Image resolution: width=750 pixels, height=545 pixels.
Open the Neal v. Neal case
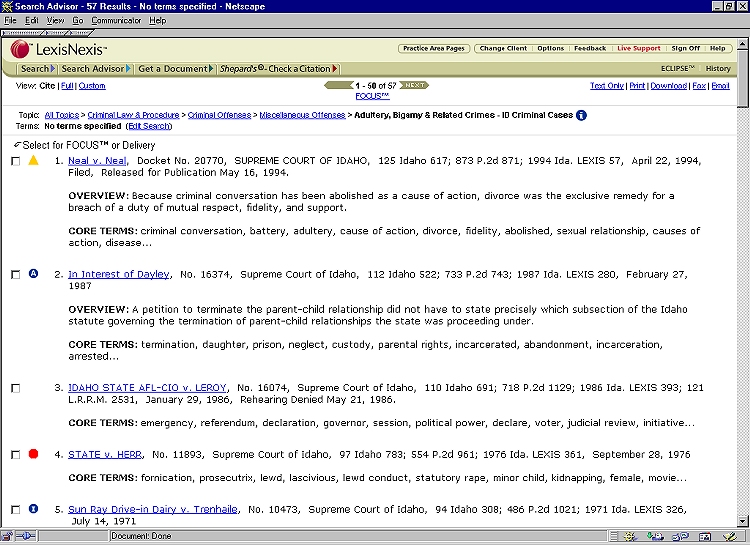pyautogui.click(x=98, y=161)
